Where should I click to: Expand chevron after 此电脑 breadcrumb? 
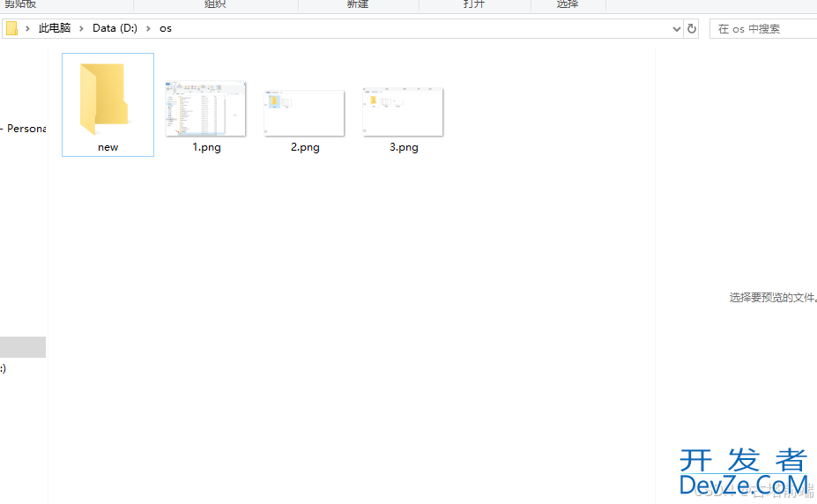81,28
